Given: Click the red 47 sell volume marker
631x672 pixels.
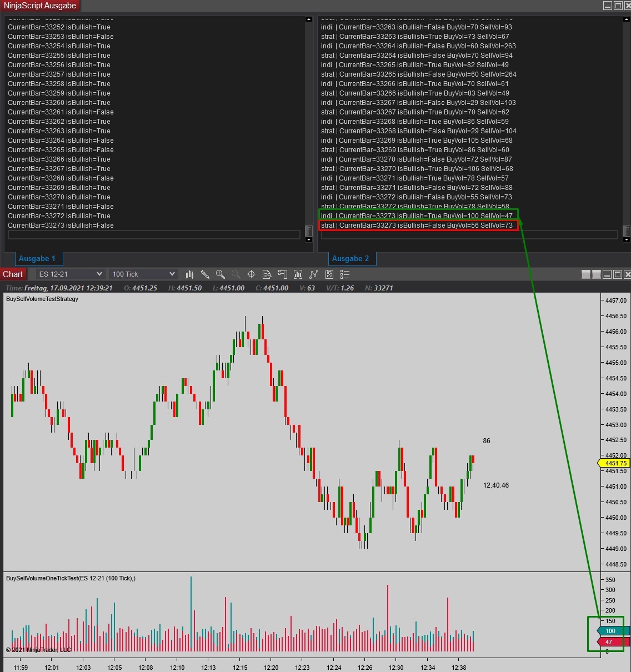Looking at the screenshot, I should pos(612,642).
